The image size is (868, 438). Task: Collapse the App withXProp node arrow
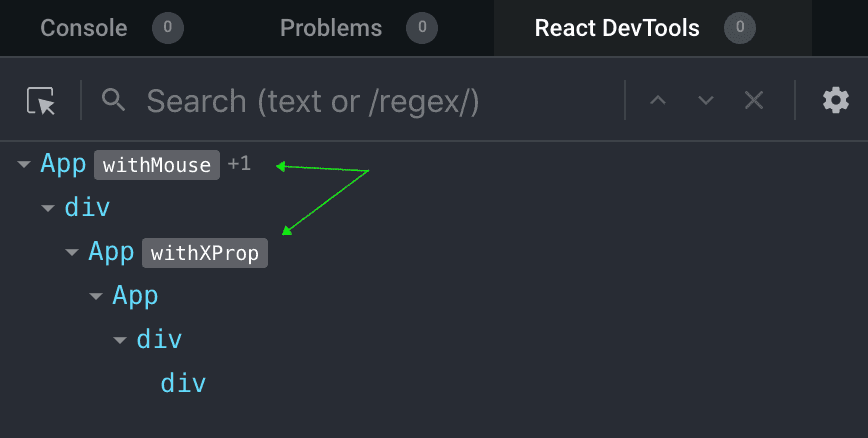tap(72, 253)
